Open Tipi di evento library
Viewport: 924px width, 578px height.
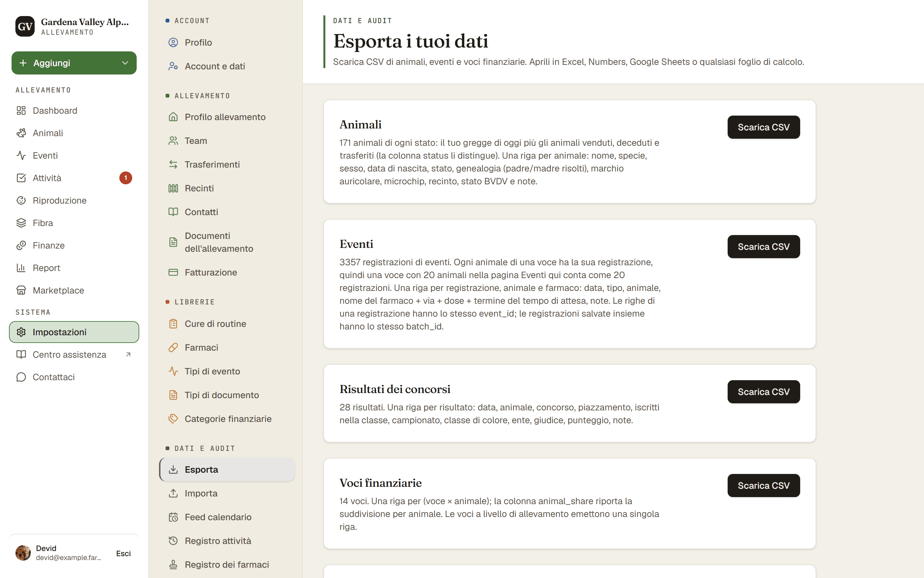pyautogui.click(x=227, y=371)
